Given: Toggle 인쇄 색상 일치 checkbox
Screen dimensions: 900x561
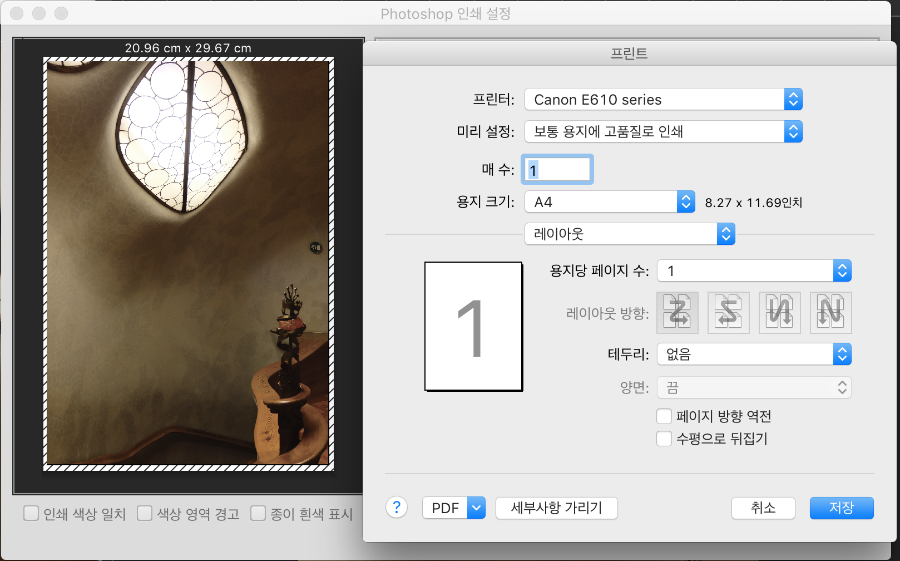Looking at the screenshot, I should [x=31, y=513].
